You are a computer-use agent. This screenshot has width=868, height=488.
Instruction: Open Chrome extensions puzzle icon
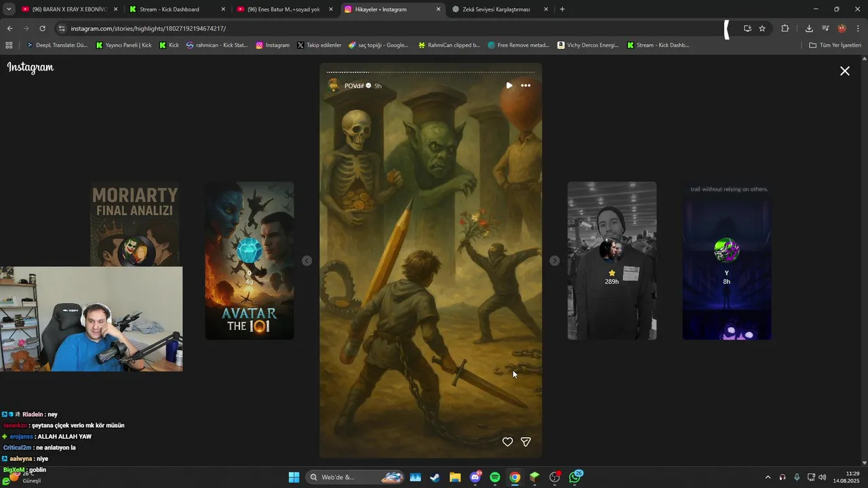coord(785,28)
